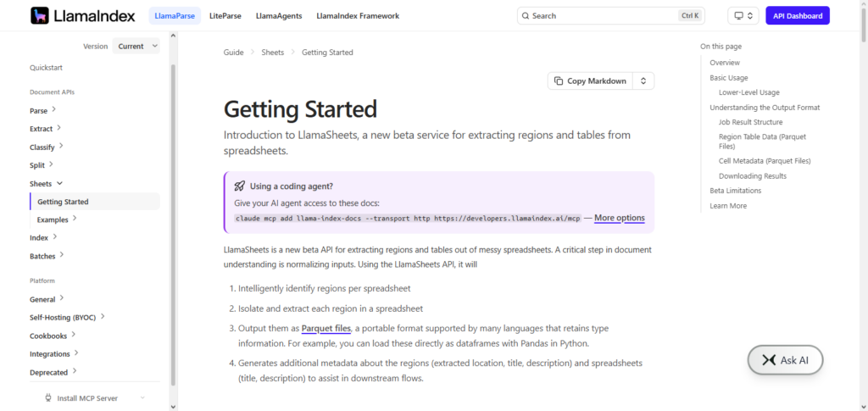The image size is (868, 411).
Task: Click the Getting Started breadcrumb
Action: [327, 53]
